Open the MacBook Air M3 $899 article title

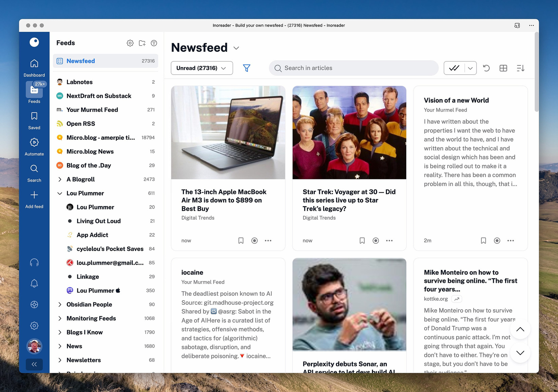(x=224, y=200)
